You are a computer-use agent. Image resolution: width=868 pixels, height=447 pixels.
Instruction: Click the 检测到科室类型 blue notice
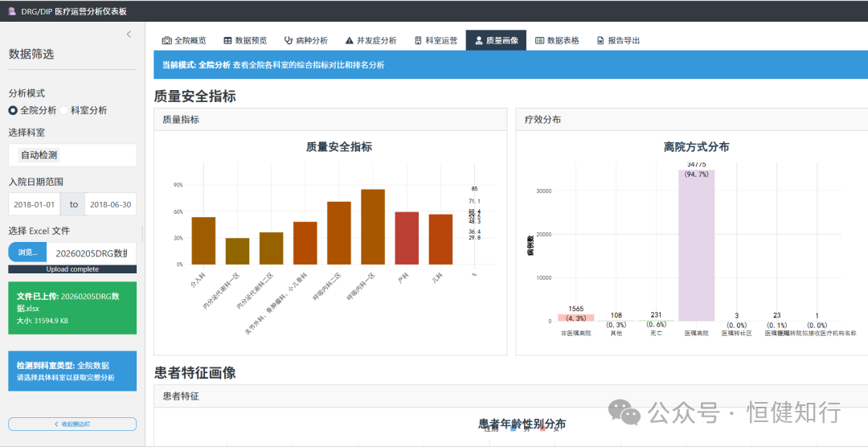click(72, 371)
